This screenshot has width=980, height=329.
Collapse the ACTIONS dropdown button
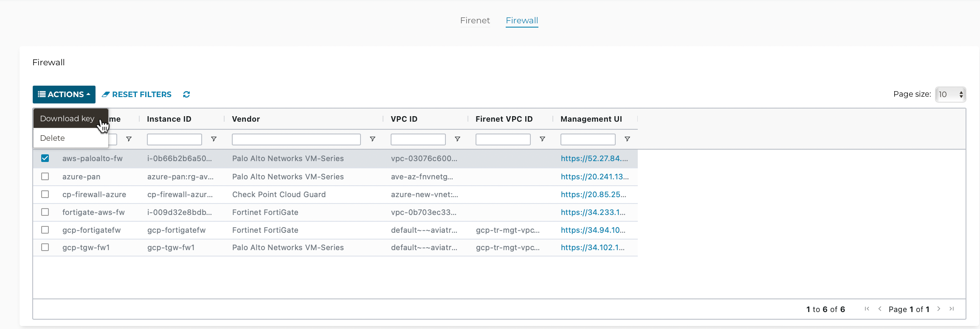(x=64, y=95)
